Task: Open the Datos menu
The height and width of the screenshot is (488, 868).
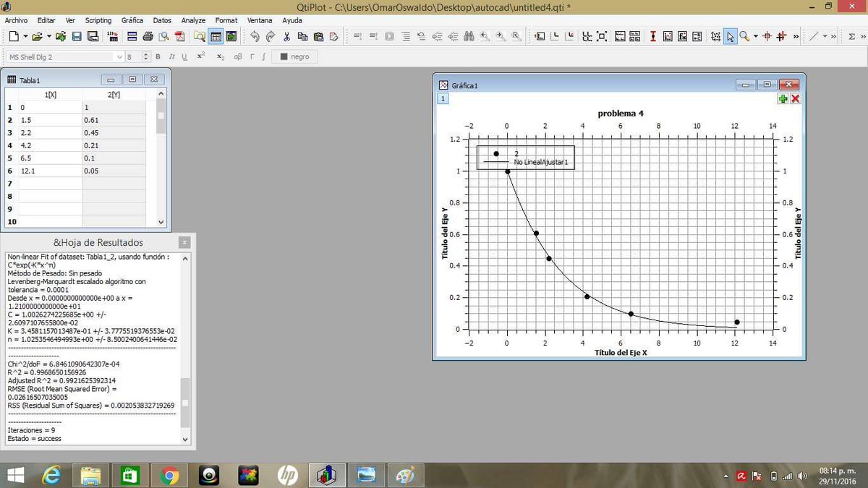Action: tap(162, 20)
